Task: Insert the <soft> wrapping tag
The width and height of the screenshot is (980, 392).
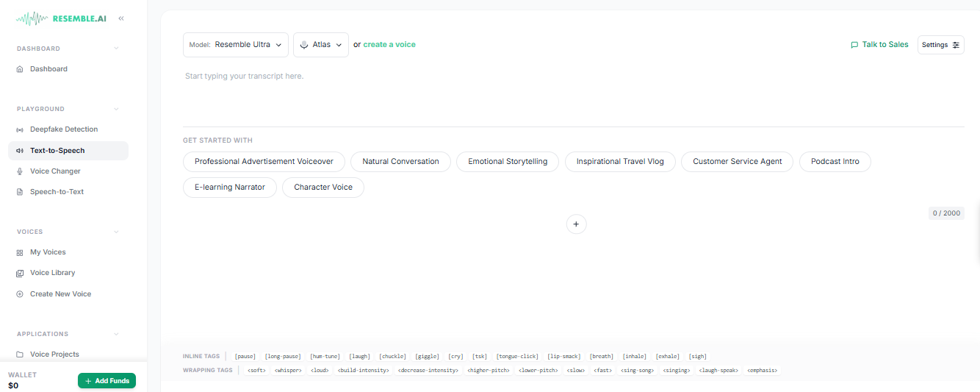Action: click(257, 371)
